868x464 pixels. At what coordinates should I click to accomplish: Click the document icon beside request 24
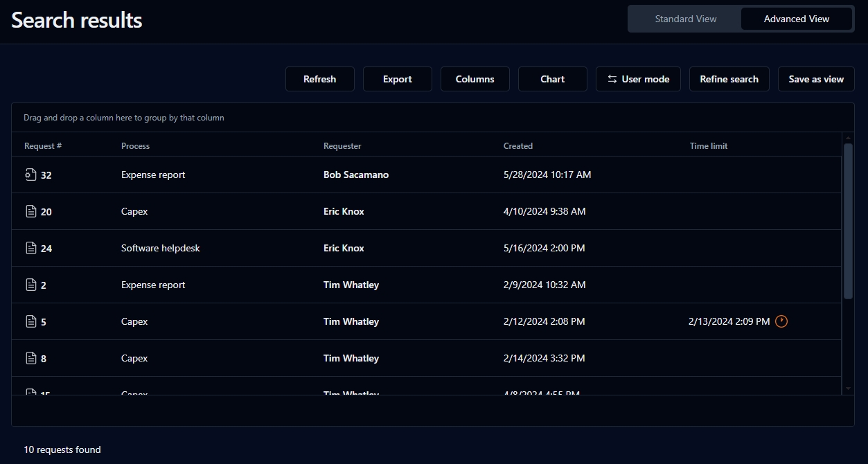[x=30, y=248]
